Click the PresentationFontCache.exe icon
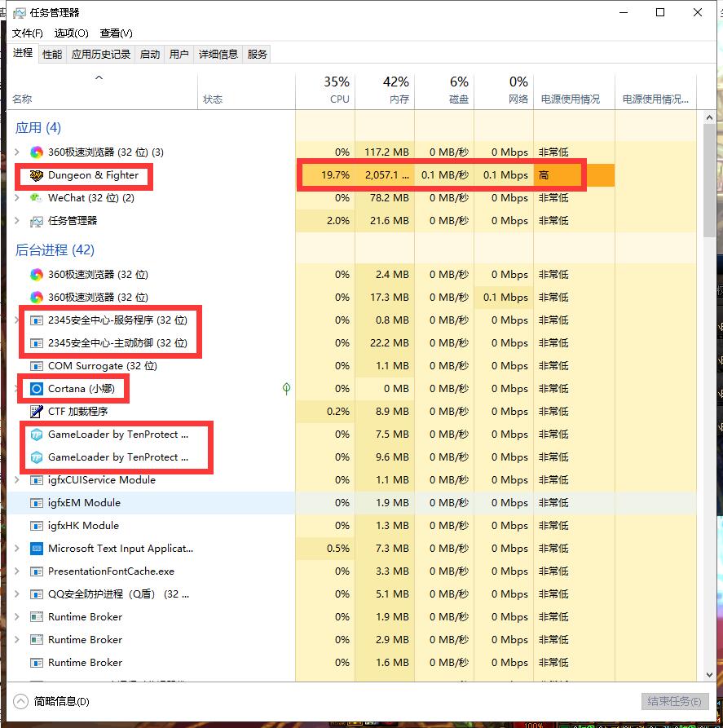723x728 pixels. (36, 571)
